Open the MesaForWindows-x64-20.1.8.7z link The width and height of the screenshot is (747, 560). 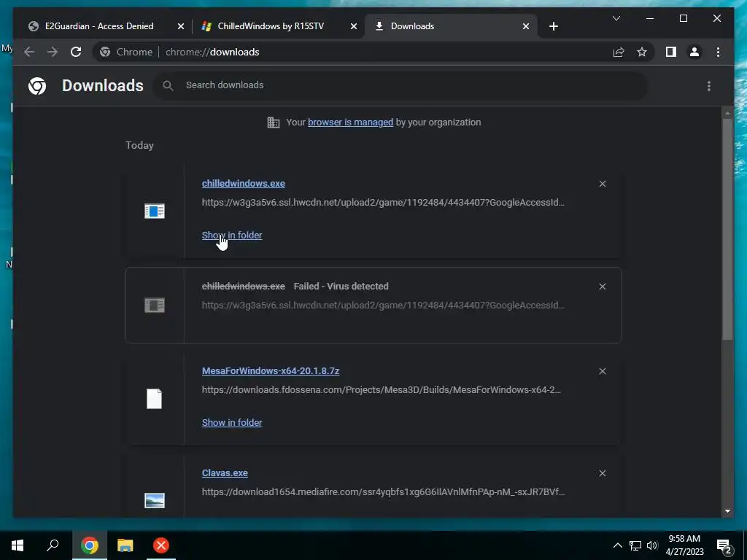click(x=271, y=371)
